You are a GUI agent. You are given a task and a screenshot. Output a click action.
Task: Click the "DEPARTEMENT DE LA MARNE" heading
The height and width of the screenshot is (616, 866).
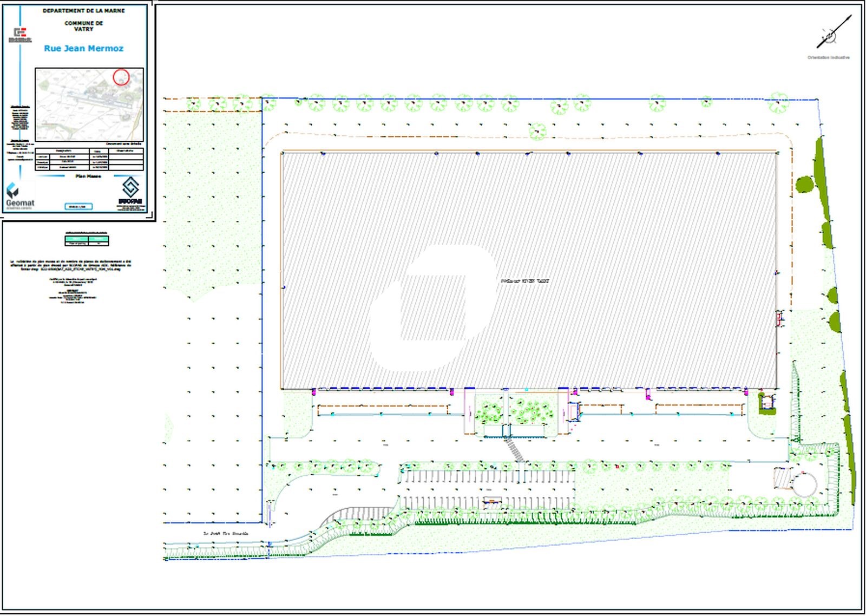tap(84, 11)
